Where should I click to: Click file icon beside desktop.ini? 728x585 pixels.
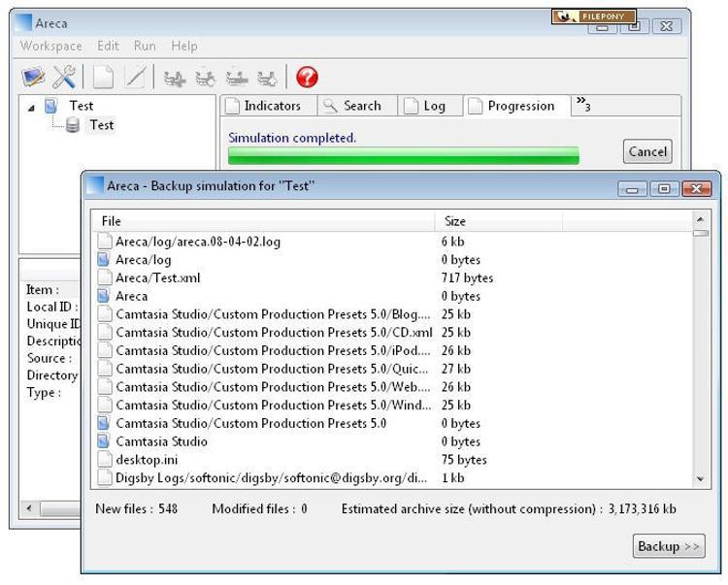tap(105, 459)
